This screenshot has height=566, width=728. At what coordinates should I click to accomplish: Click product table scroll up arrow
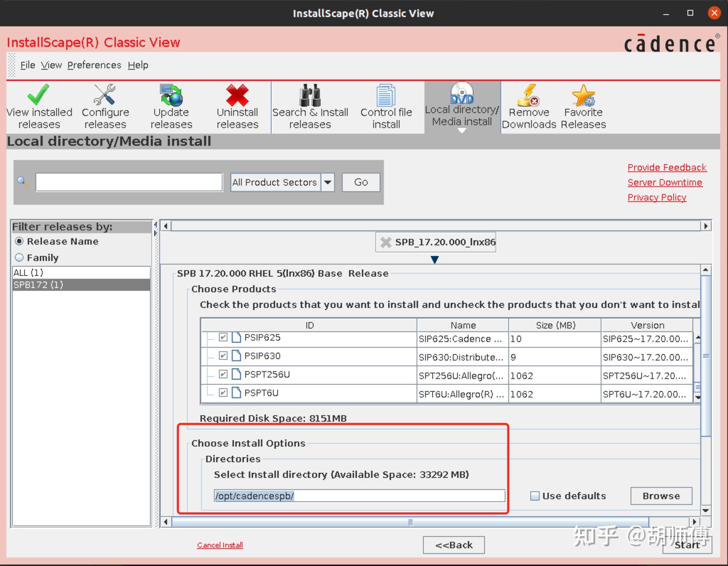tap(698, 337)
